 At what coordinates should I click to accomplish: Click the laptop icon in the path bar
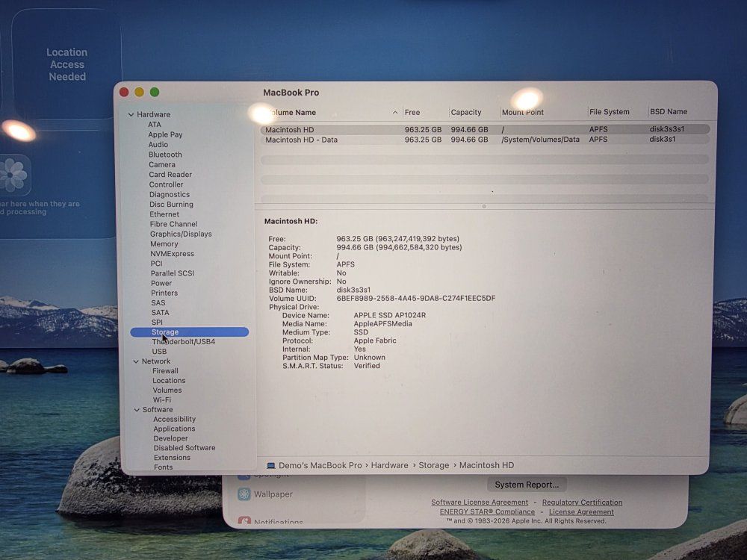(x=270, y=466)
